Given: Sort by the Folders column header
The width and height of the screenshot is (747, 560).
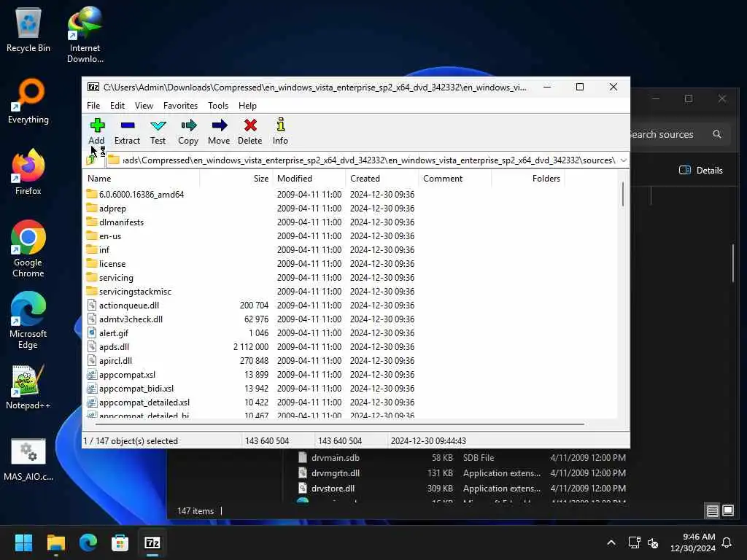Looking at the screenshot, I should pos(528,179).
